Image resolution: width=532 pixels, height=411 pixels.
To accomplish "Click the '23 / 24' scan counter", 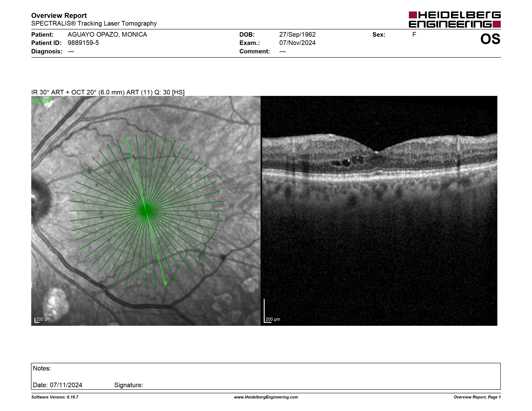I will 42,101.
